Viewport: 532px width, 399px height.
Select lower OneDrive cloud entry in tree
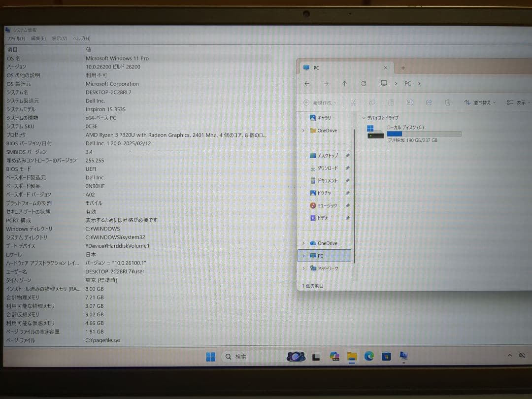[x=323, y=243]
